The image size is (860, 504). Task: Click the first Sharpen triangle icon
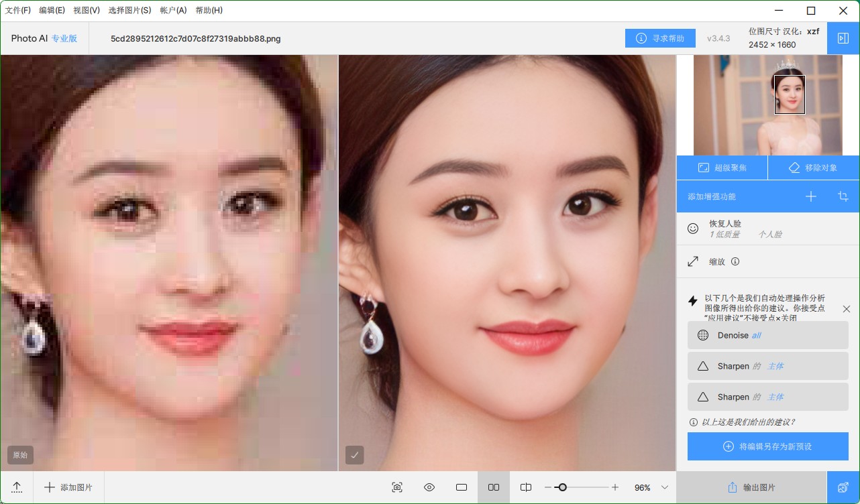tap(703, 366)
